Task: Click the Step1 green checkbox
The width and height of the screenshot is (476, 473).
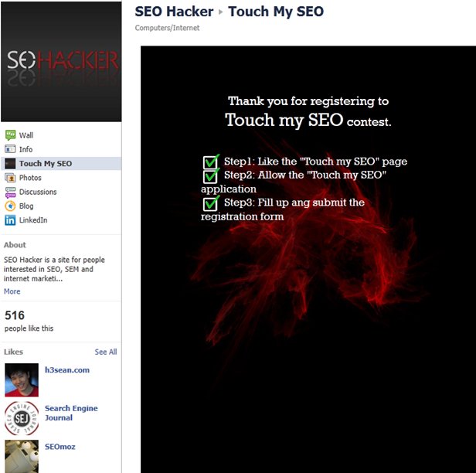Action: 211,162
